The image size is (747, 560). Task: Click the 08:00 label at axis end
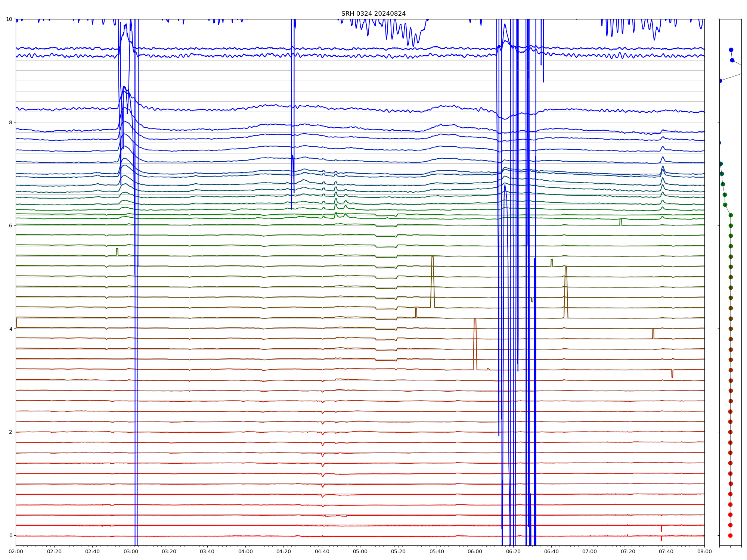(704, 551)
